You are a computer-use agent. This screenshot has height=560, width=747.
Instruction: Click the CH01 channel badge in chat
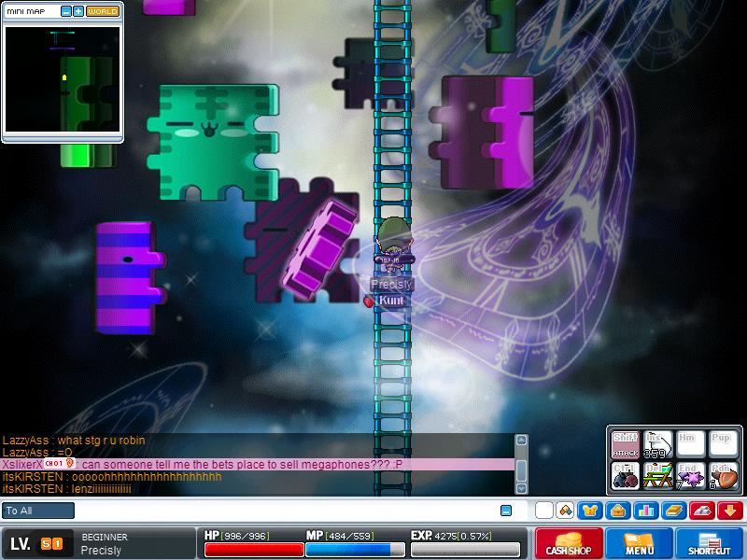pos(59,463)
